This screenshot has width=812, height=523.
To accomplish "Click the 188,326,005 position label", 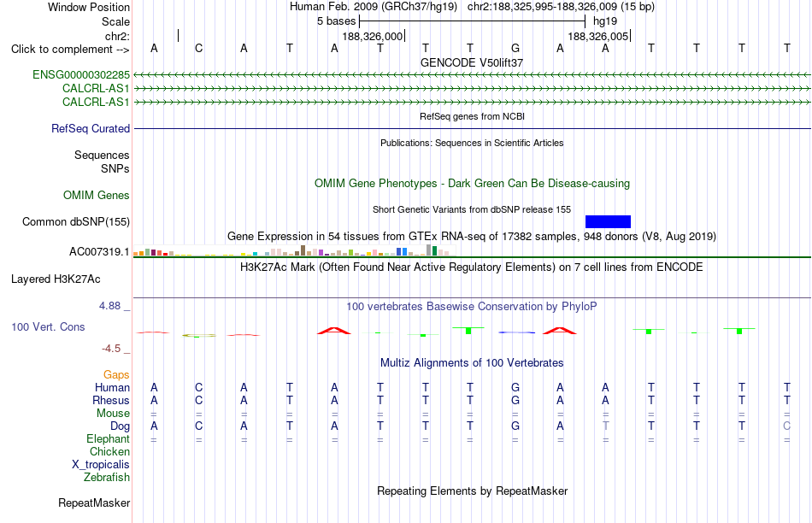I will coord(598,36).
